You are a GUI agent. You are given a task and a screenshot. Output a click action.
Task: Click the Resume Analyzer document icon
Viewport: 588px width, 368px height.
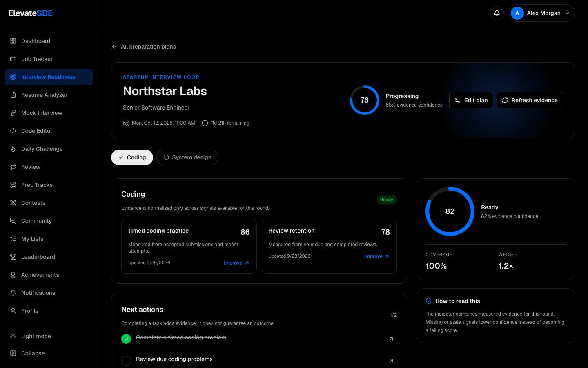coord(13,95)
